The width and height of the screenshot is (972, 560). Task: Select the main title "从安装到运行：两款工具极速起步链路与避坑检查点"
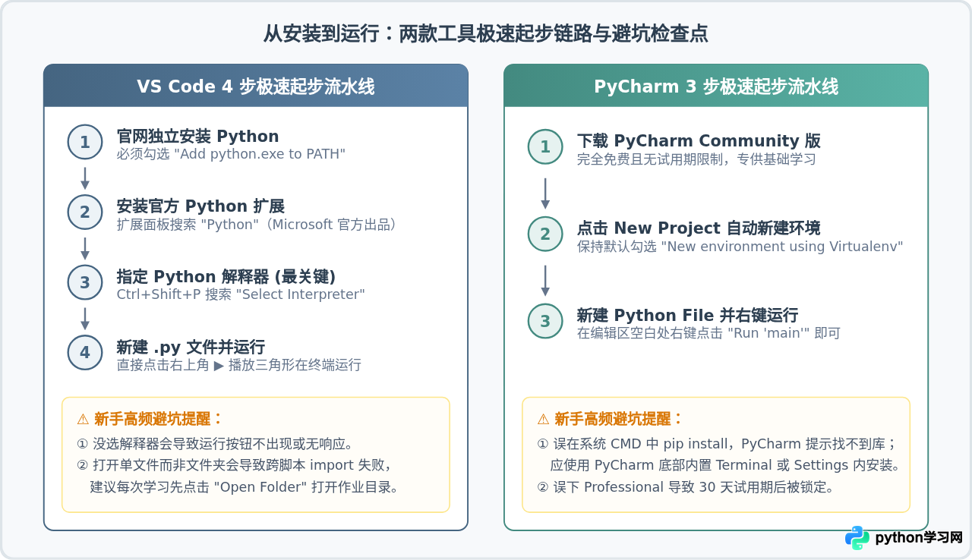(485, 33)
